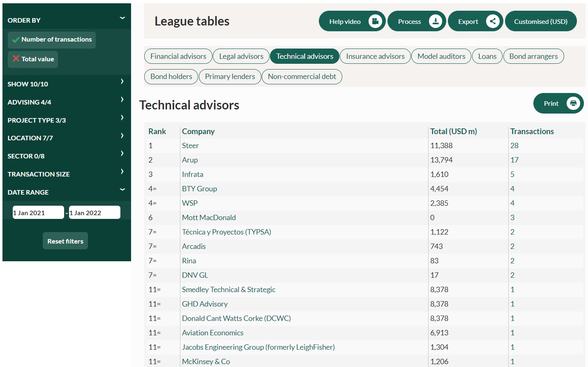Click the video camera icon on Help video
588x367 pixels.
[x=375, y=21]
